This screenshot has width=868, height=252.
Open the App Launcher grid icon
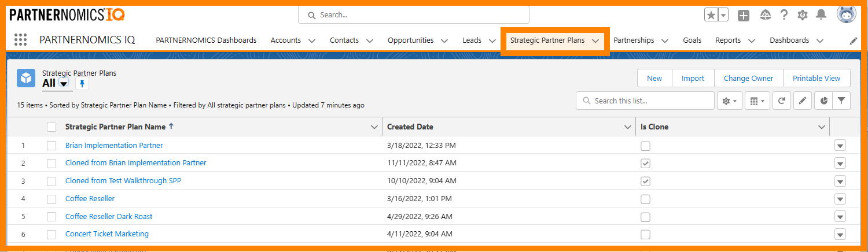click(20, 40)
